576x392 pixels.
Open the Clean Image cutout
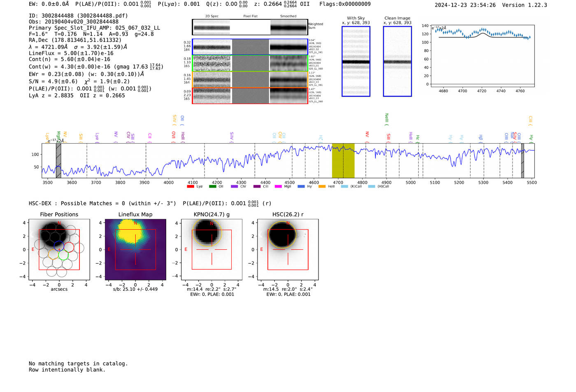(397, 61)
